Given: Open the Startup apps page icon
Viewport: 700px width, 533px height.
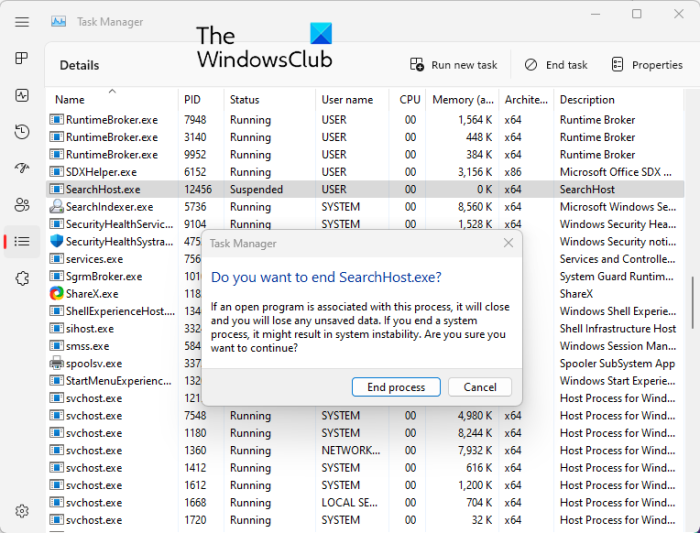Looking at the screenshot, I should pos(22,168).
